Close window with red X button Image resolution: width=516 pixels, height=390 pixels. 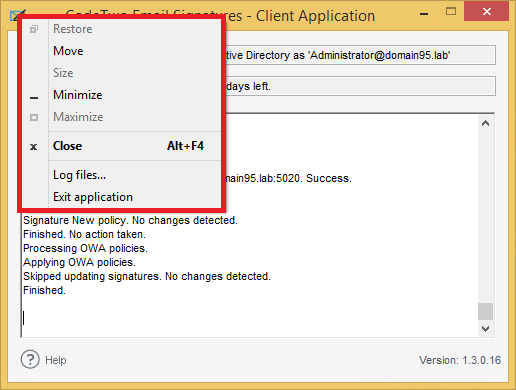tap(486, 12)
